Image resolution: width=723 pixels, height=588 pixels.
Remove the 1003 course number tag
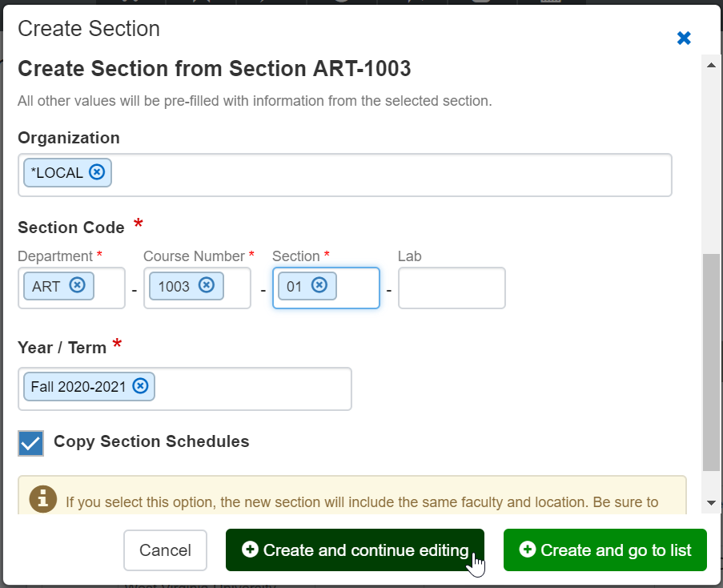pyautogui.click(x=207, y=285)
